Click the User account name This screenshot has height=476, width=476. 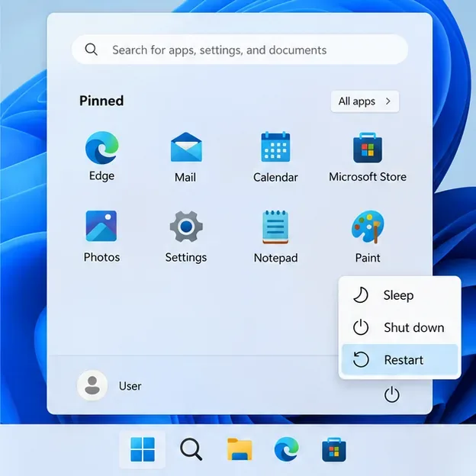pyautogui.click(x=130, y=386)
